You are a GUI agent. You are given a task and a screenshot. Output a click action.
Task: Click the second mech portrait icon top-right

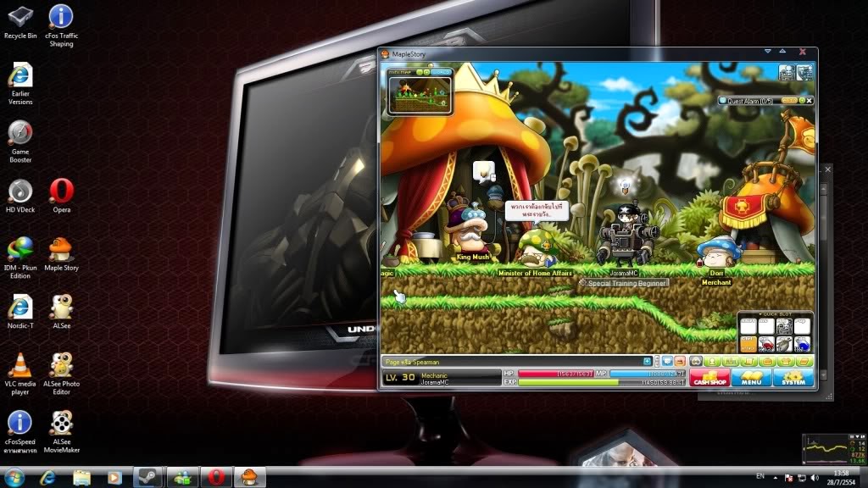804,73
